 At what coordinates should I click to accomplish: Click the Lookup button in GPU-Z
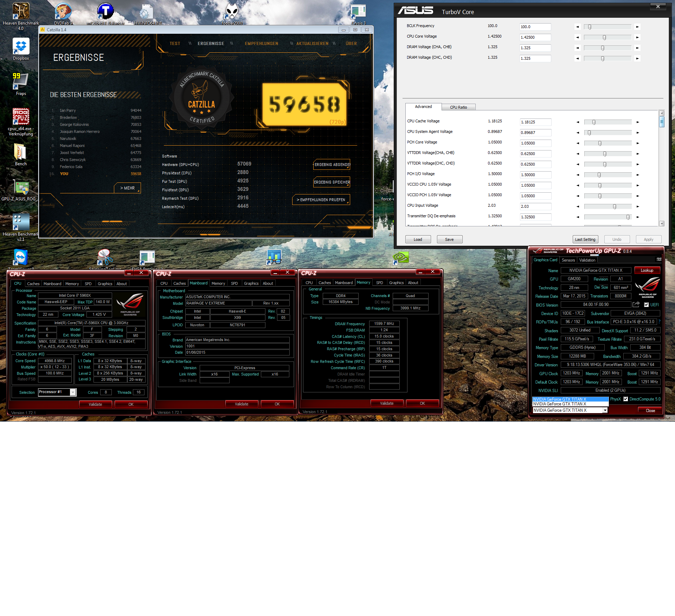[x=647, y=270]
